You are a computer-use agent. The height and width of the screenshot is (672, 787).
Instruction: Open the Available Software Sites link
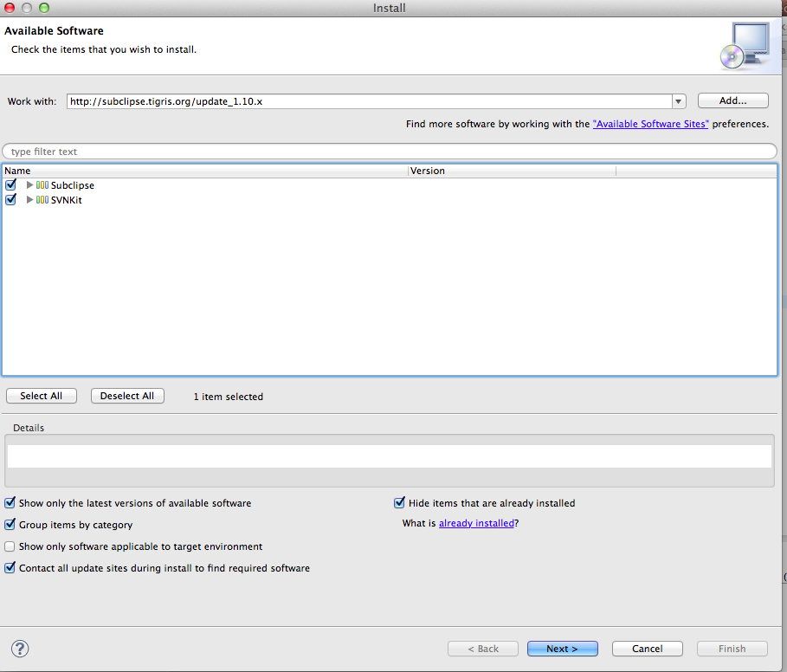point(650,125)
